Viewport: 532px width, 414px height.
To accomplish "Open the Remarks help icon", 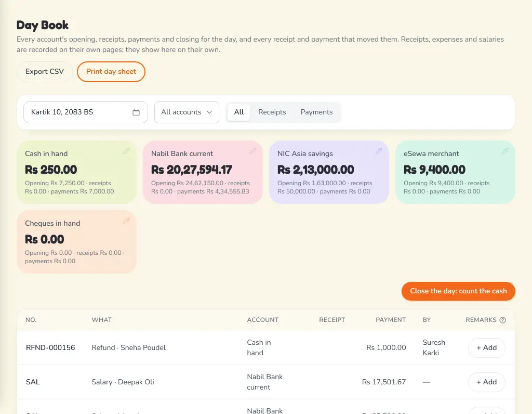I will [503, 320].
